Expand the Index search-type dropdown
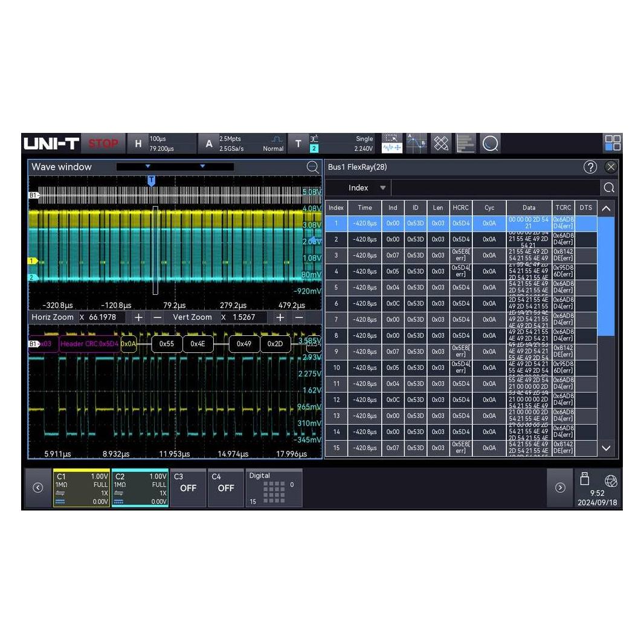This screenshot has width=644, height=644. (358, 188)
